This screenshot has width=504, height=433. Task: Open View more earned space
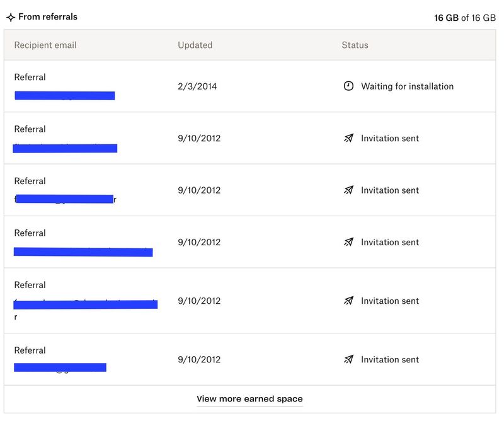(x=250, y=398)
